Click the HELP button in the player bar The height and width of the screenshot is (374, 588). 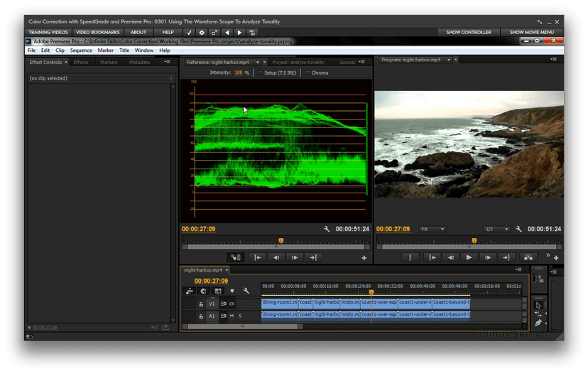pyautogui.click(x=168, y=32)
